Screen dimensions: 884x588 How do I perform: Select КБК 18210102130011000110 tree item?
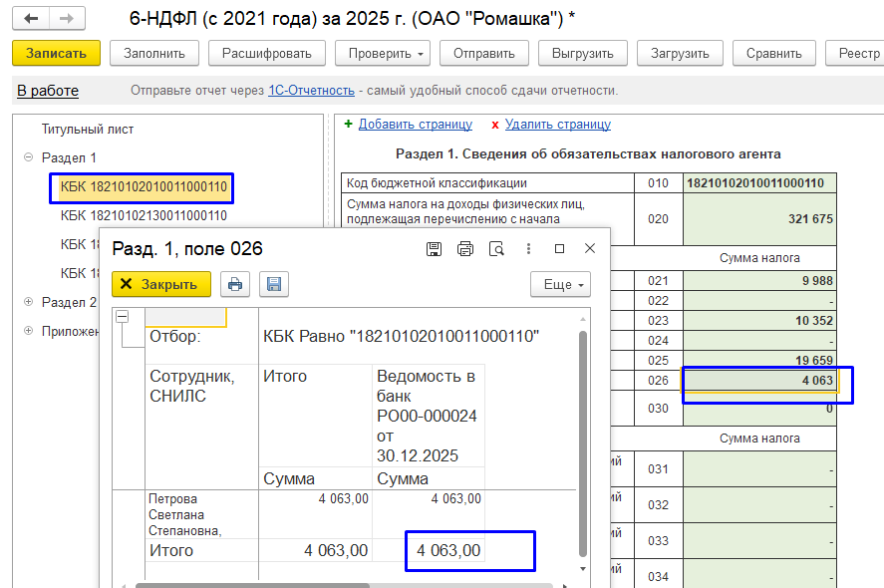144,215
